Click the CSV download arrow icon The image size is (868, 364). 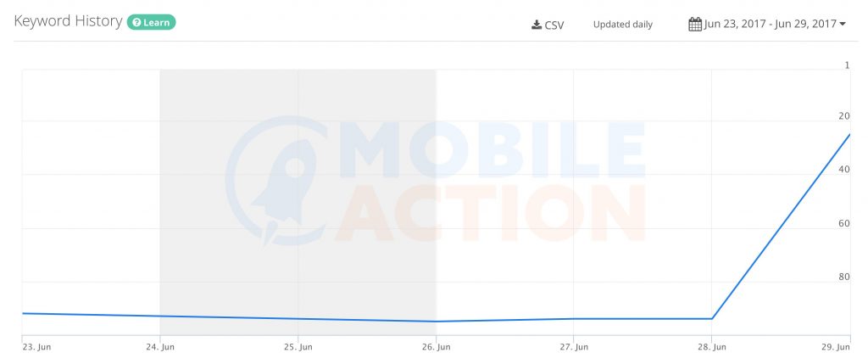click(537, 25)
